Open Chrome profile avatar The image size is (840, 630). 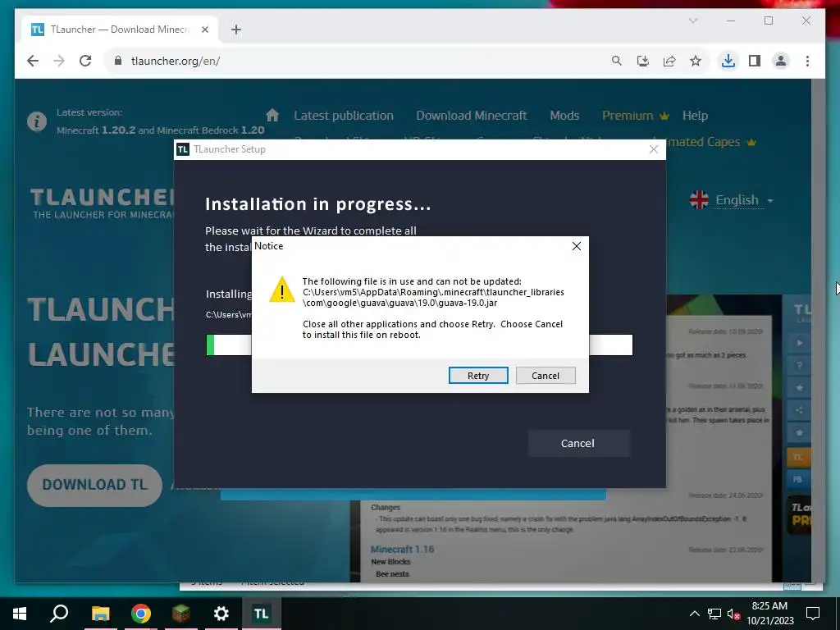781,61
